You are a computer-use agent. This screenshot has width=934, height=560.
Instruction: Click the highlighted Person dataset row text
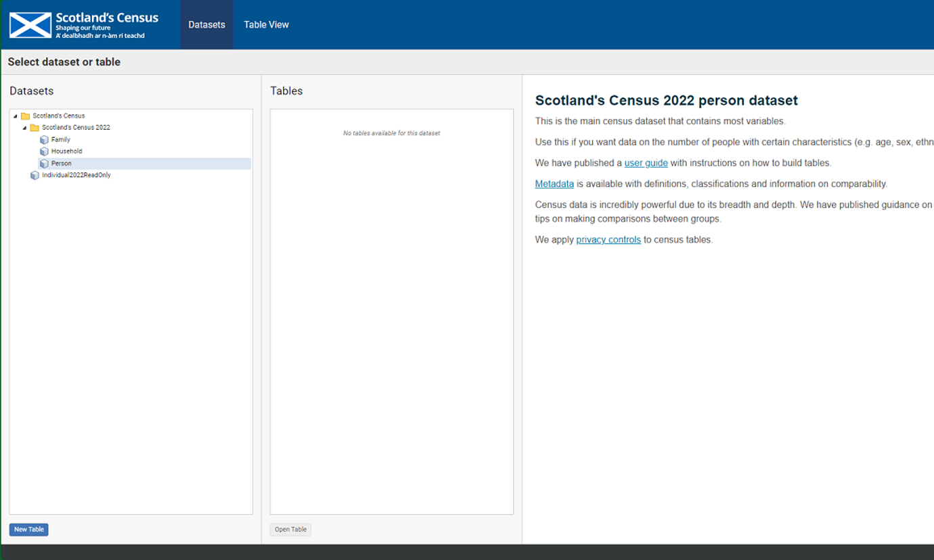62,164
